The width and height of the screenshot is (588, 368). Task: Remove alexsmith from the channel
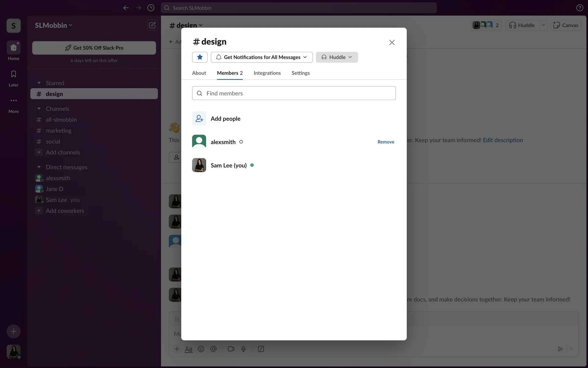(386, 142)
